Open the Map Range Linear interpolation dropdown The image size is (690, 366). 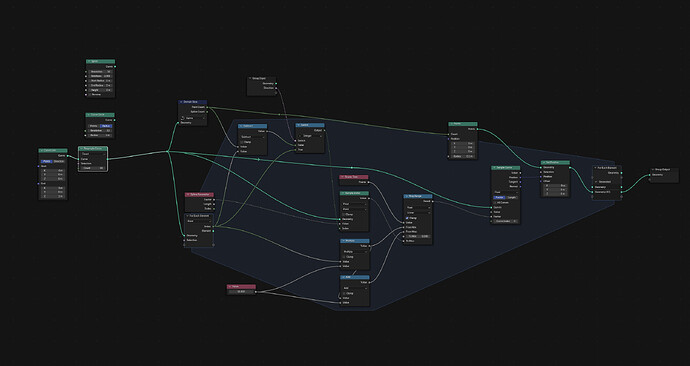[x=418, y=213]
